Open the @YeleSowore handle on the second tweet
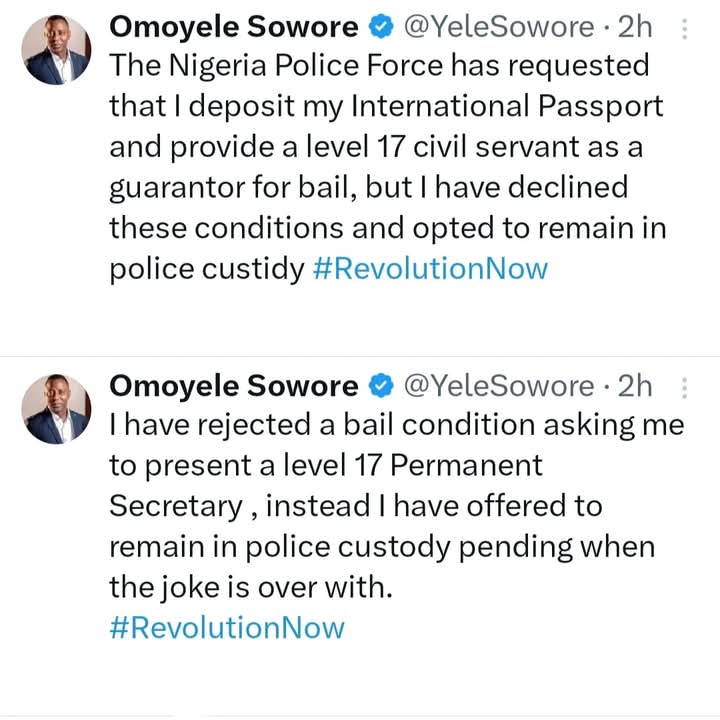 tap(497, 386)
